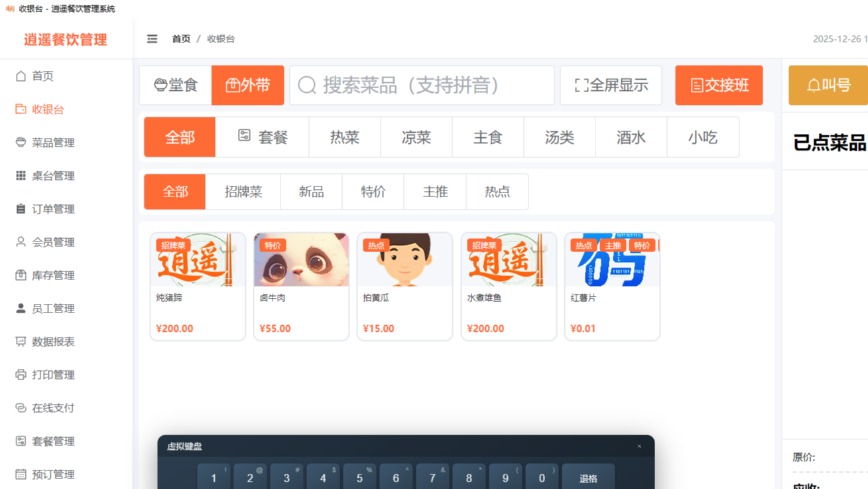Click virtual keyboard key 1
868x489 pixels.
214,477
